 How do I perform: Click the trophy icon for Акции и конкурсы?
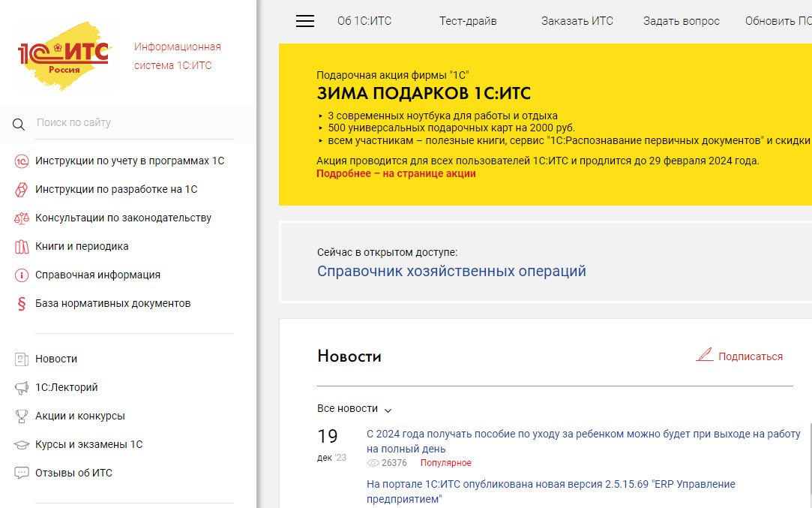[21, 416]
